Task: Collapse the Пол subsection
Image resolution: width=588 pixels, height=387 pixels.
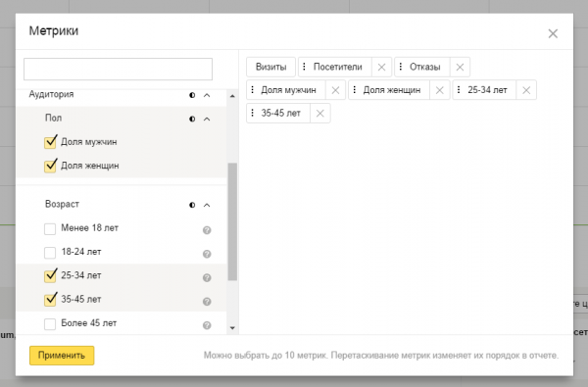Action: (207, 119)
